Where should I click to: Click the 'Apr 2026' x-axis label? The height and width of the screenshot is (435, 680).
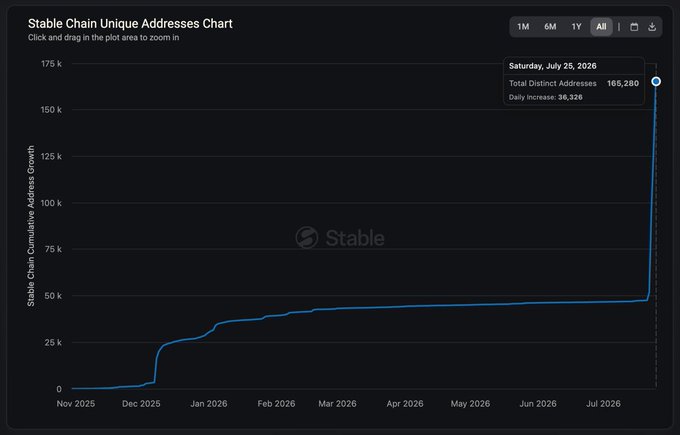tap(405, 404)
